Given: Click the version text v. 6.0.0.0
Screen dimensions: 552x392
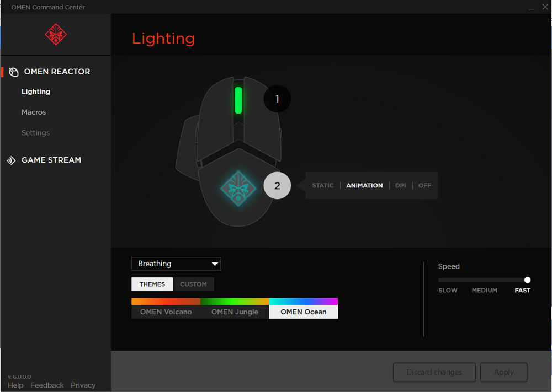Looking at the screenshot, I should tap(19, 377).
